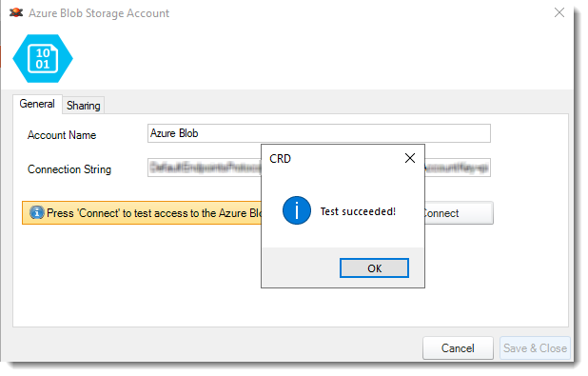588x376 pixels.
Task: Click the blue info icon in CRD dialog
Action: [x=297, y=210]
